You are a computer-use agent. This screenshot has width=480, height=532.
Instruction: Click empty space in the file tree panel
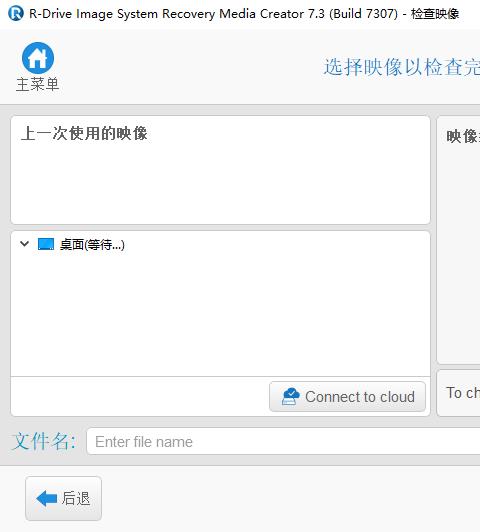(x=220, y=312)
